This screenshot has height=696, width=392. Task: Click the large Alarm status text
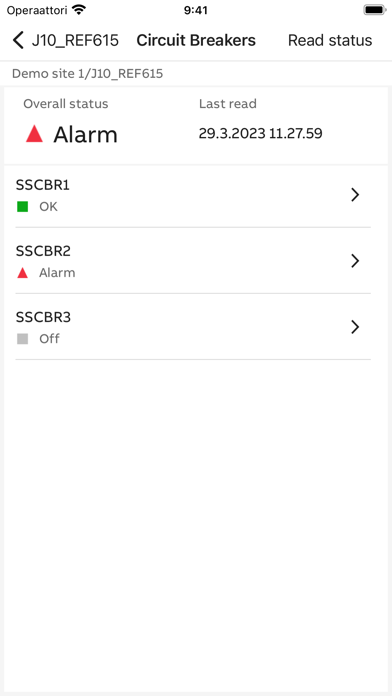85,134
